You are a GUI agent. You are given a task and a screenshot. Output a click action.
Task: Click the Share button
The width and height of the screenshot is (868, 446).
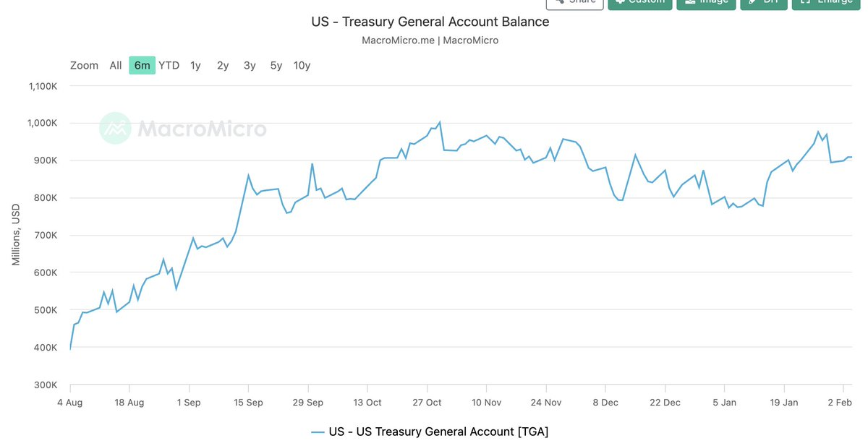point(574,3)
